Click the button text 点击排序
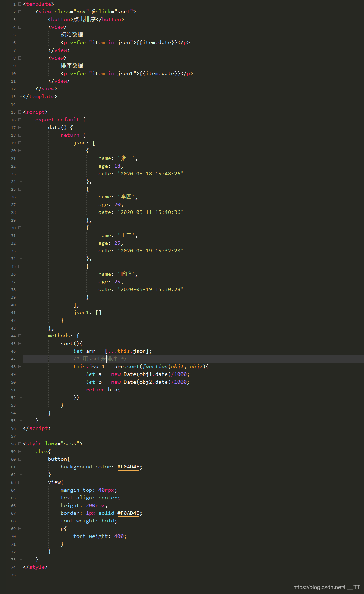Viewport: 364px width, 594px height. point(84,19)
